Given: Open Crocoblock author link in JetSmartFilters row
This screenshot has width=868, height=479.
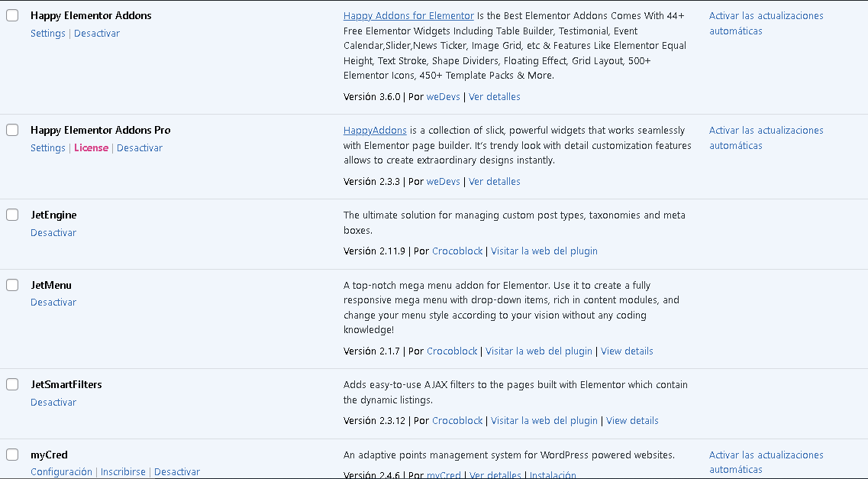Looking at the screenshot, I should 457,421.
